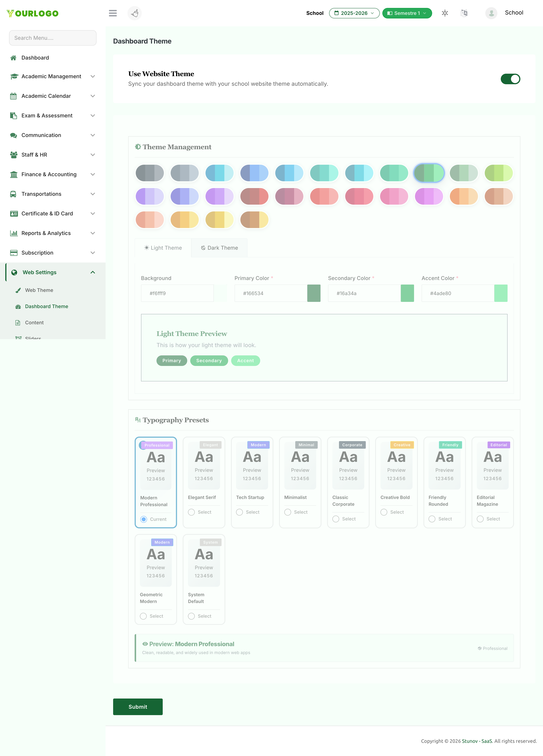Click the Primary Color #166534 swatch
This screenshot has width=543, height=756.
(314, 293)
